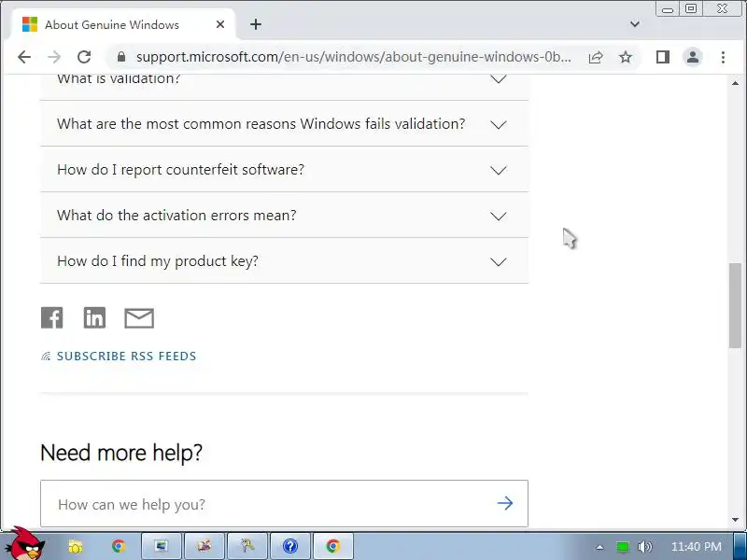Screen dimensions: 747x560
Task: Open the volume speaker tray icon
Action: 644,547
